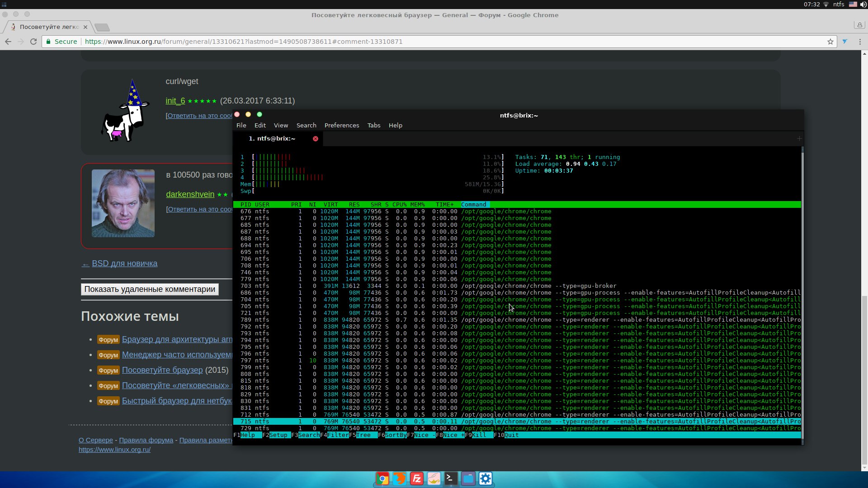The image size is (868, 488).
Task: Select the highlighted htop row PID 715
Action: point(517,422)
